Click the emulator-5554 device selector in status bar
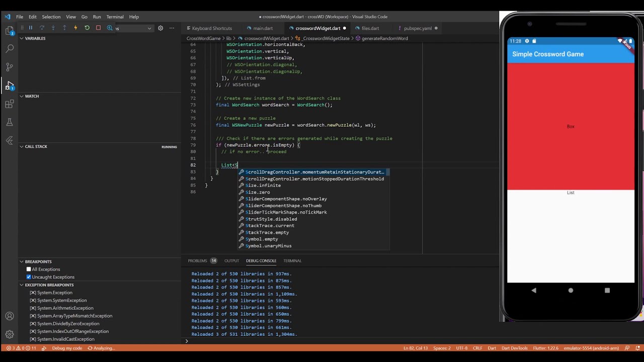644x362 pixels. [x=591, y=348]
